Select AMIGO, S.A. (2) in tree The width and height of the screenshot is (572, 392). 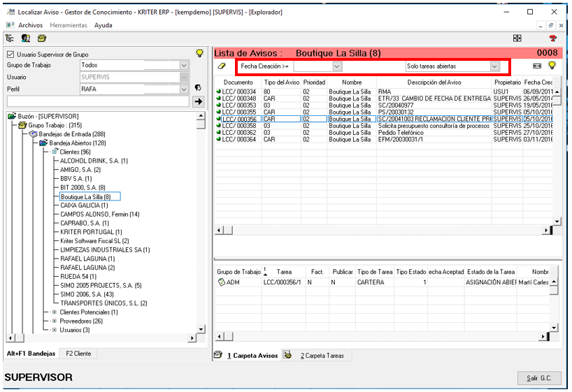[80, 170]
